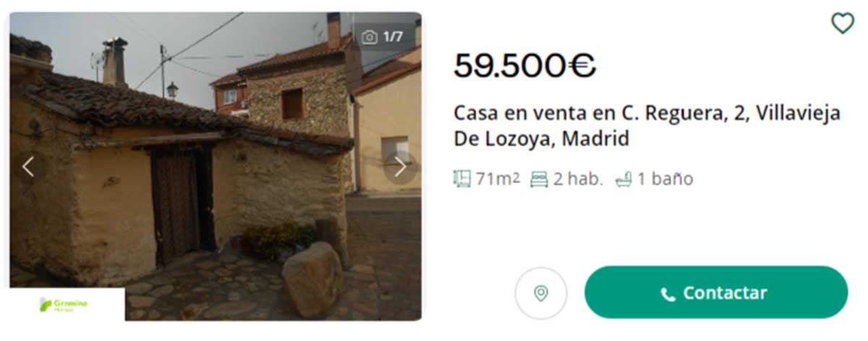This screenshot has width=868, height=341.
Task: Click the 59.500€ price
Action: pyautogui.click(x=524, y=67)
